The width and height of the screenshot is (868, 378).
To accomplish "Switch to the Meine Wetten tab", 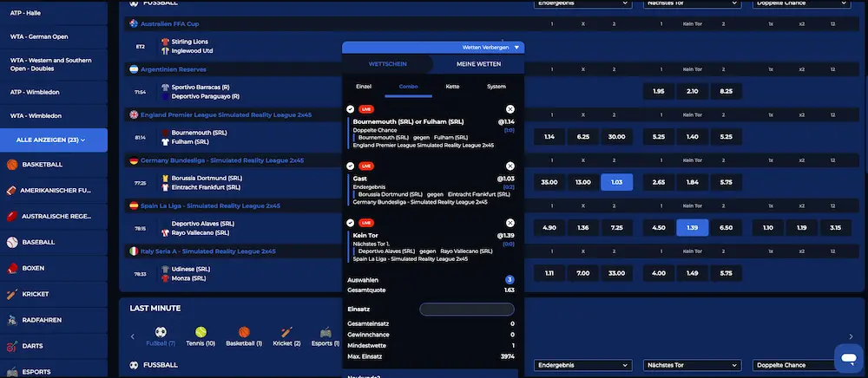I will pyautogui.click(x=478, y=64).
